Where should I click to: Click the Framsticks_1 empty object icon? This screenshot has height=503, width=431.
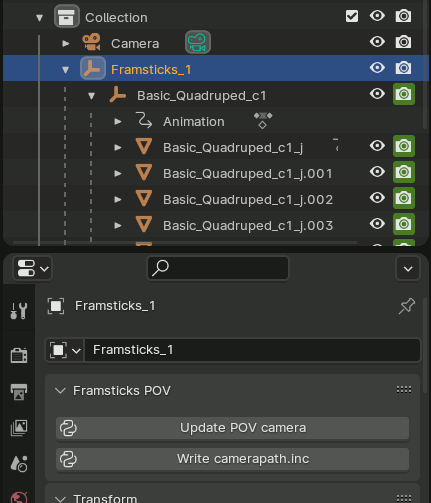pyautogui.click(x=93, y=68)
